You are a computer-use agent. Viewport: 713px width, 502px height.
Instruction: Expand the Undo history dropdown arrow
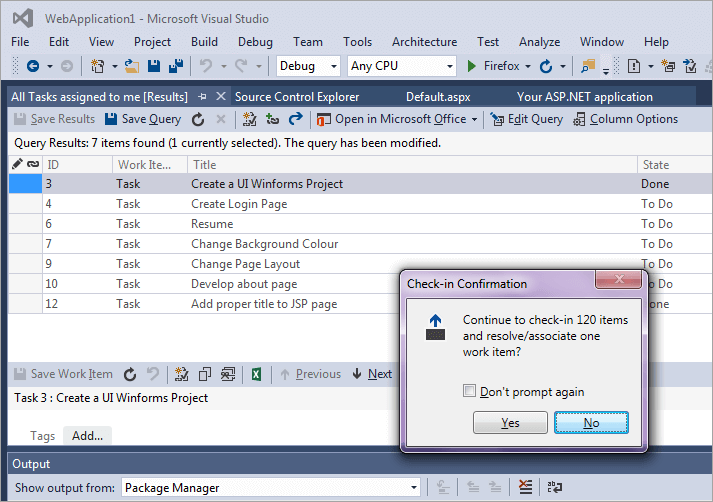(224, 66)
